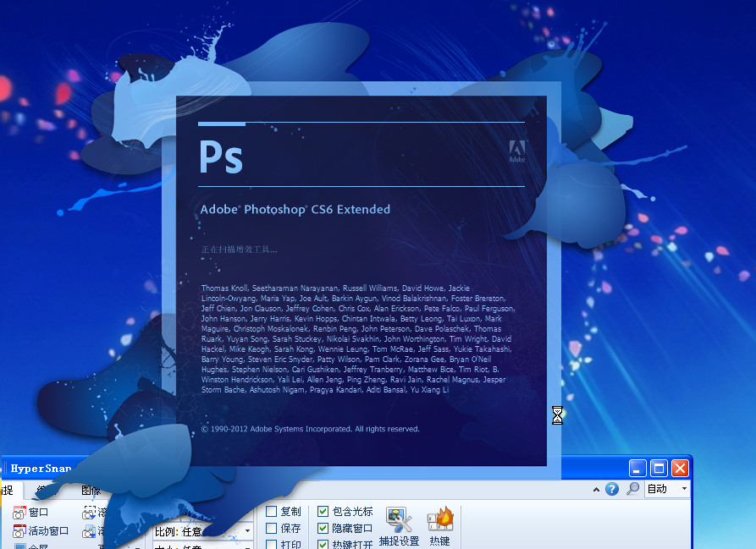Image resolution: width=756 pixels, height=549 pixels.
Task: Uncheck the 包含光标 include cursor checkbox
Action: (323, 512)
